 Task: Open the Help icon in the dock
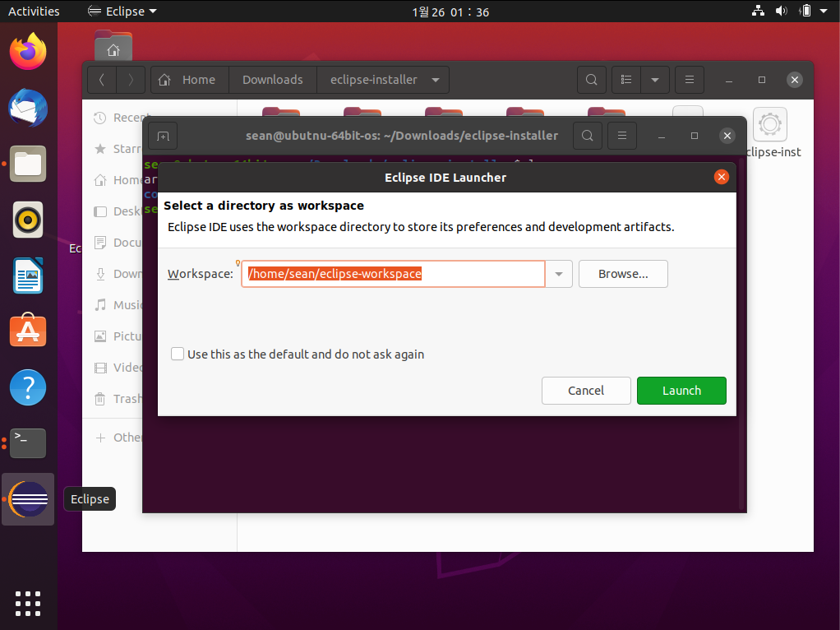28,387
